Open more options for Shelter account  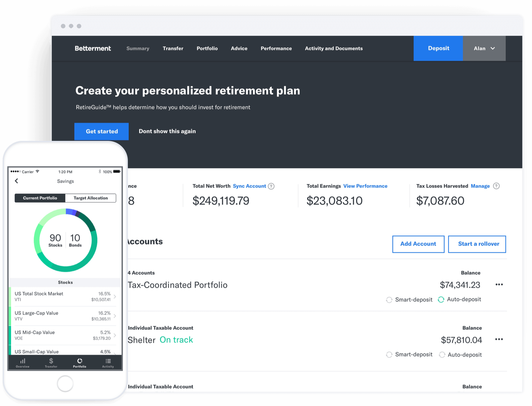coord(499,340)
